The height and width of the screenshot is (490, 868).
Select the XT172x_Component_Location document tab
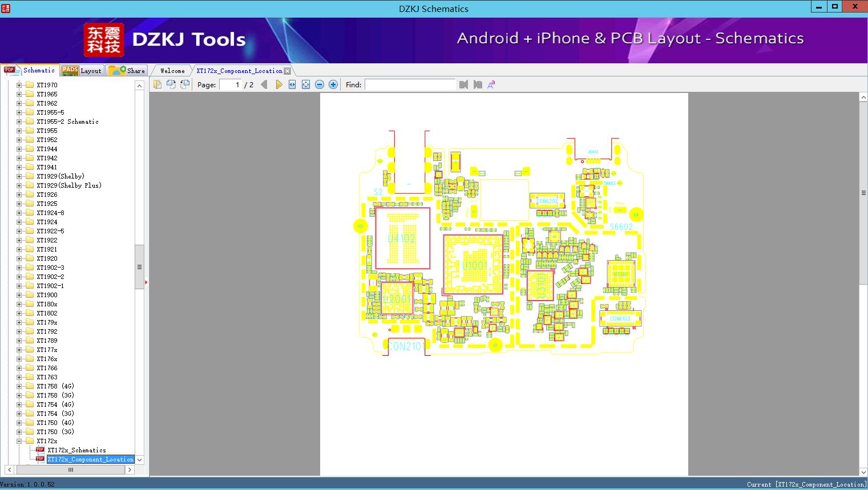point(239,71)
